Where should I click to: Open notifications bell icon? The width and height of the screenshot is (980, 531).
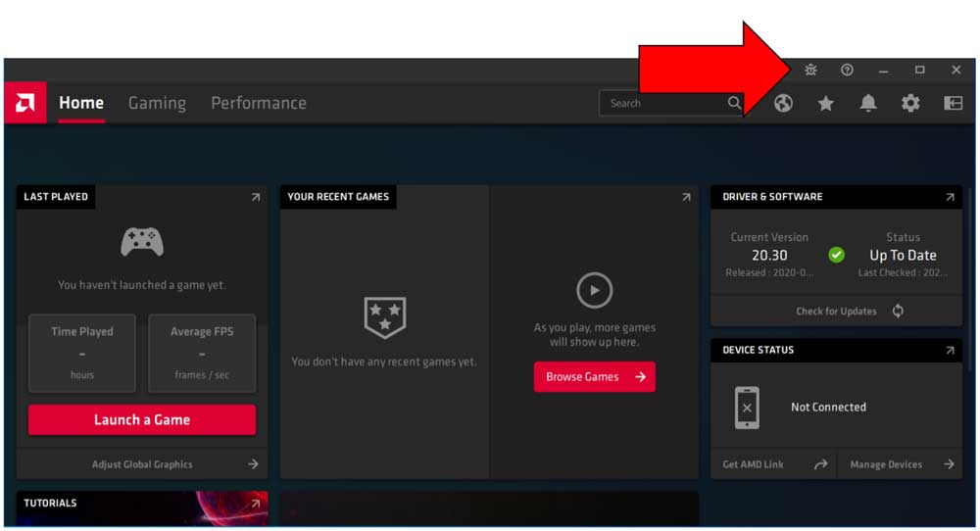click(x=868, y=103)
